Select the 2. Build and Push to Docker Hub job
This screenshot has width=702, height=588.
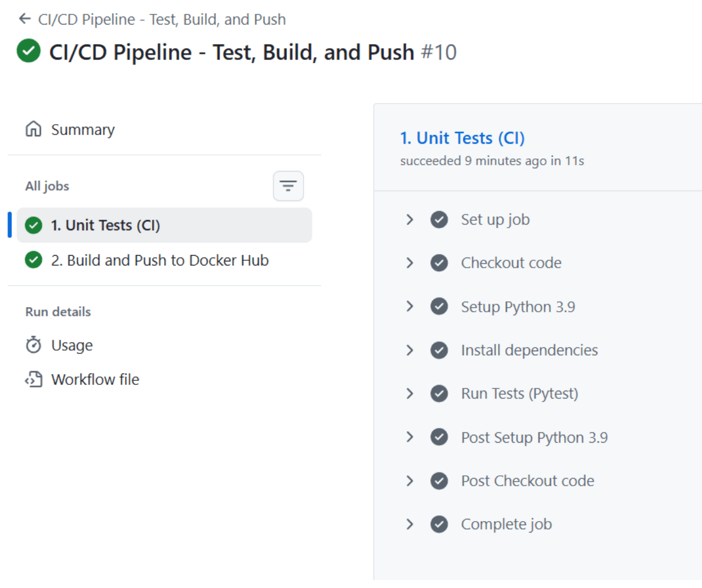click(x=159, y=260)
